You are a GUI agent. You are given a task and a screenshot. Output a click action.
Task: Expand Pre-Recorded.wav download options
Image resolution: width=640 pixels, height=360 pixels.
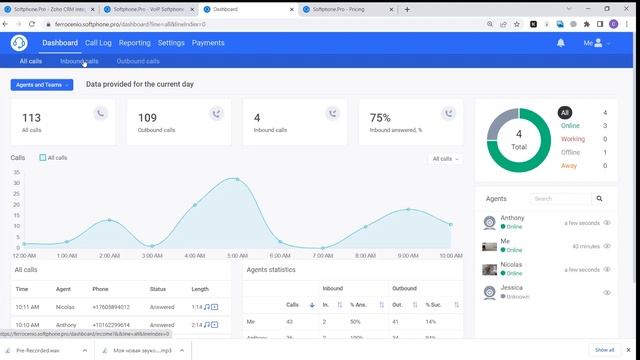point(84,351)
